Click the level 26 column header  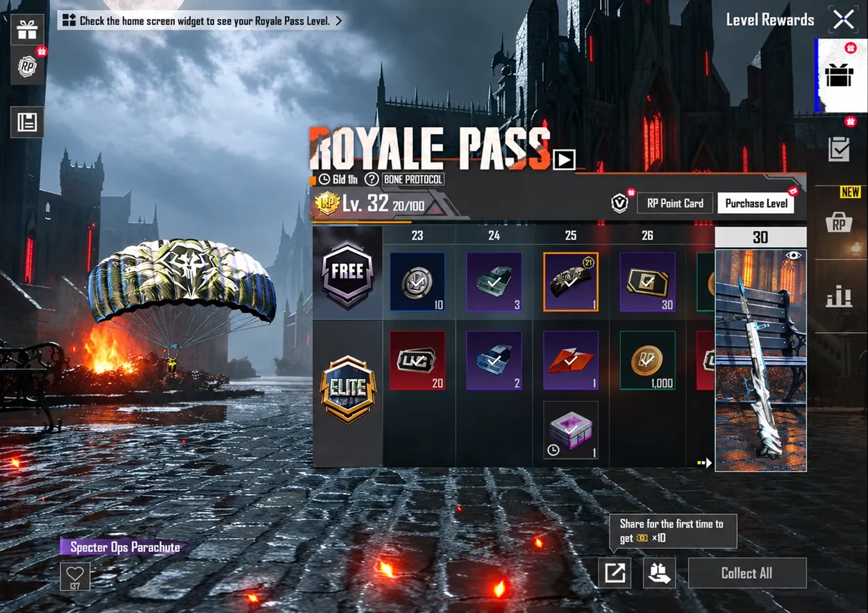[x=647, y=235]
